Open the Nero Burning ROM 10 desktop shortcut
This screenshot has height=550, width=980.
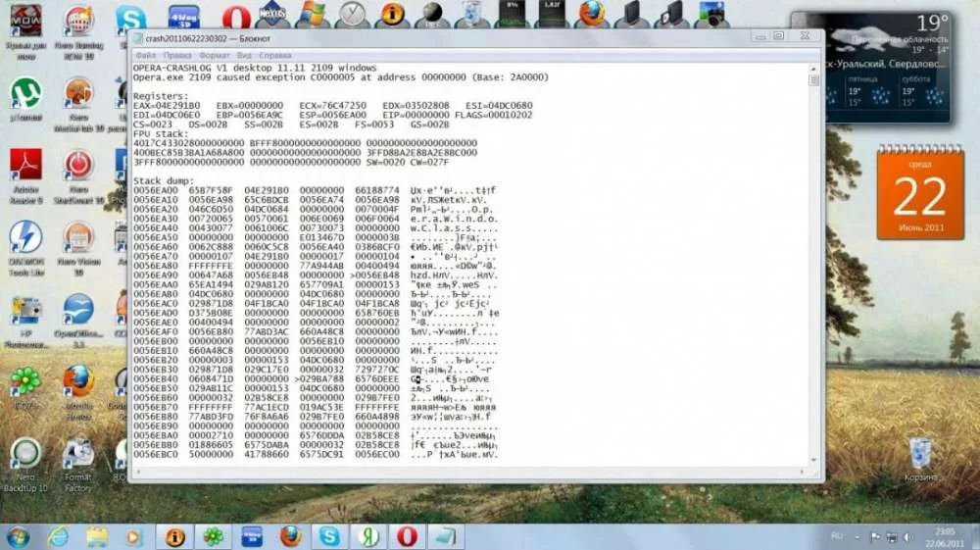tap(78, 32)
